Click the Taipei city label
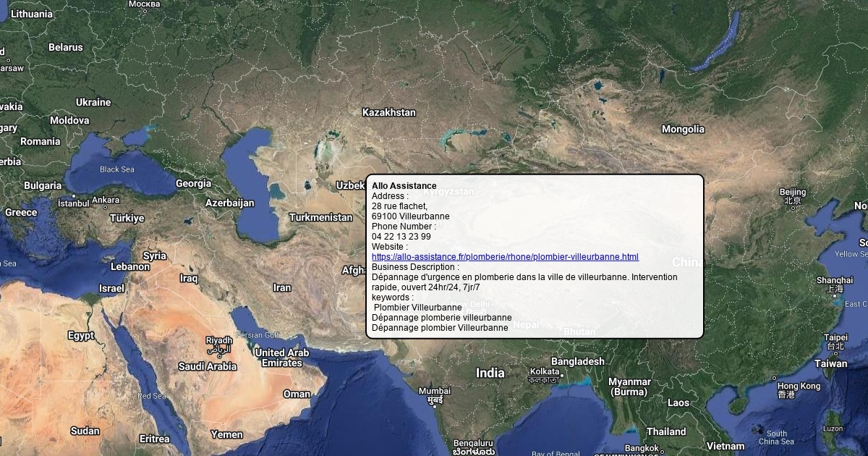Viewport: 868px width, 456px height. (x=835, y=337)
